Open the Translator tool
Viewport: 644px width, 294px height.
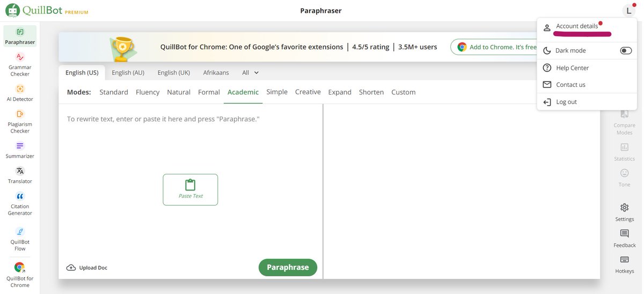pyautogui.click(x=20, y=175)
